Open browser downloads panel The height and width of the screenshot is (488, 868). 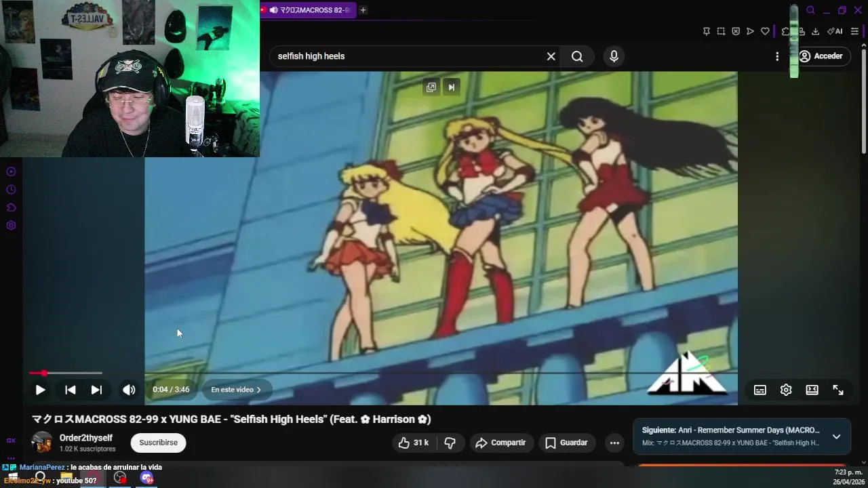(x=815, y=31)
